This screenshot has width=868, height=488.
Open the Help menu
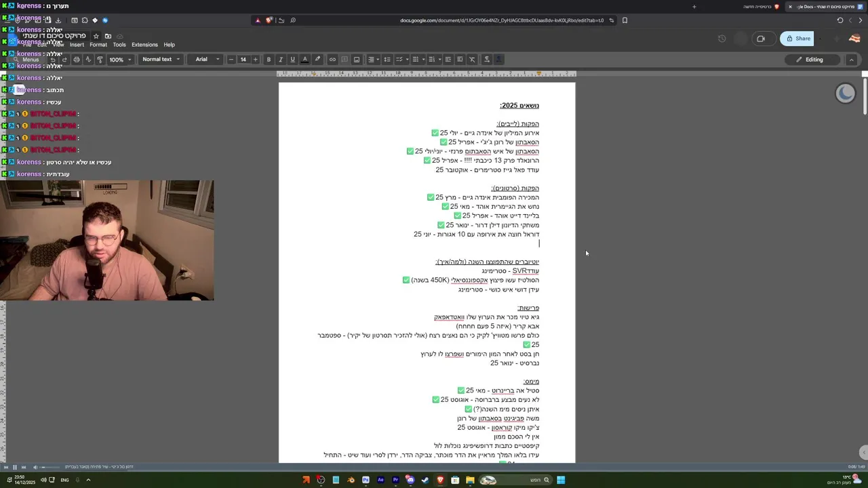pos(169,45)
